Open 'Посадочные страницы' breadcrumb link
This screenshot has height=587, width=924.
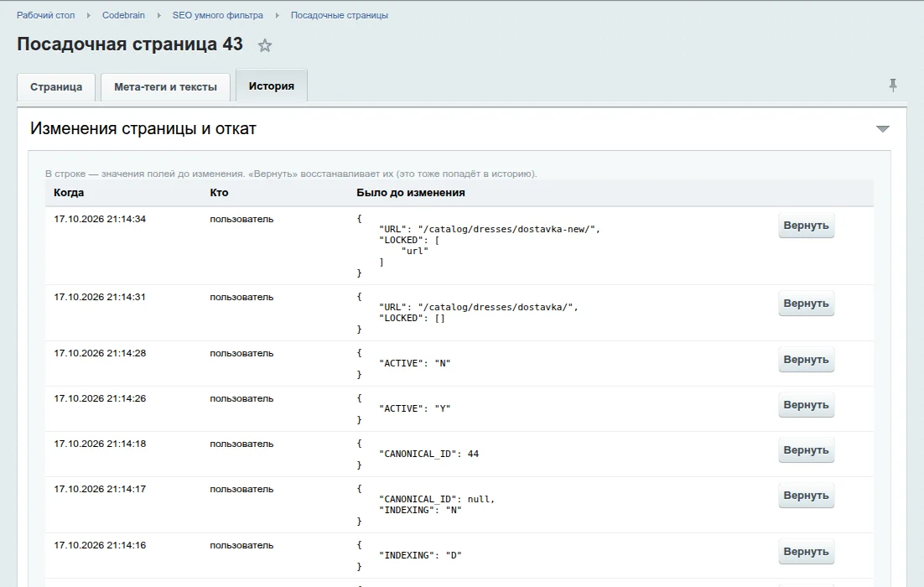click(x=340, y=15)
